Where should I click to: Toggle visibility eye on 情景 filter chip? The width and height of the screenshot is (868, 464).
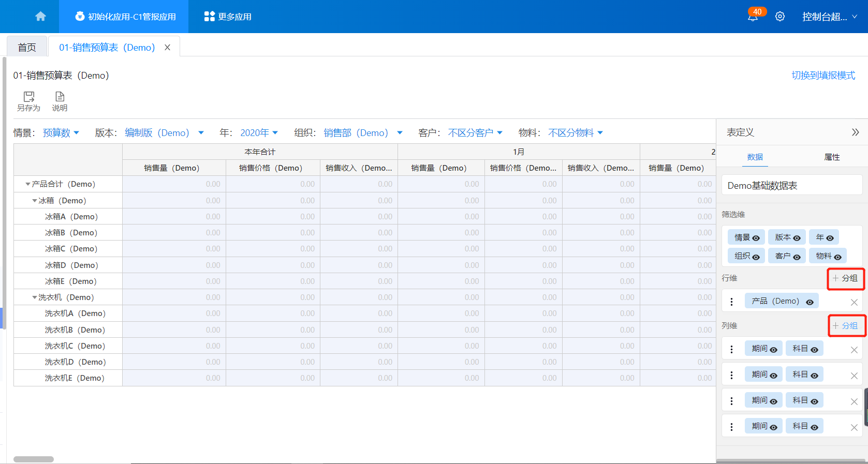[756, 238]
